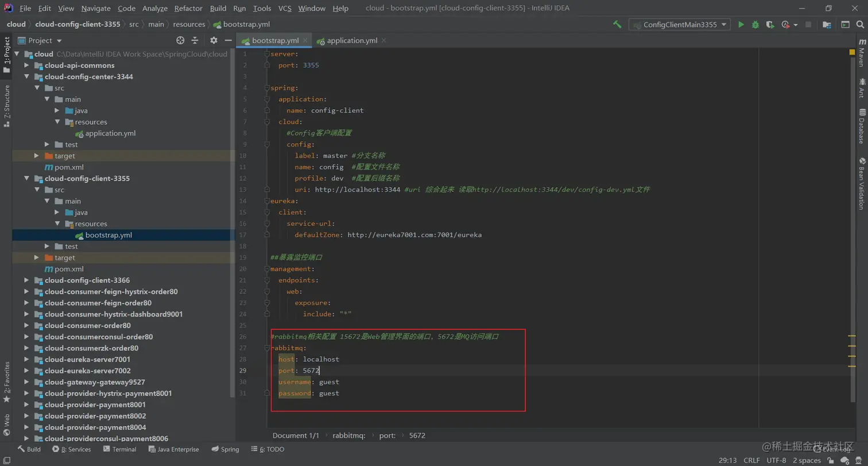Open the Navigate menu
868x466 pixels.
click(96, 8)
